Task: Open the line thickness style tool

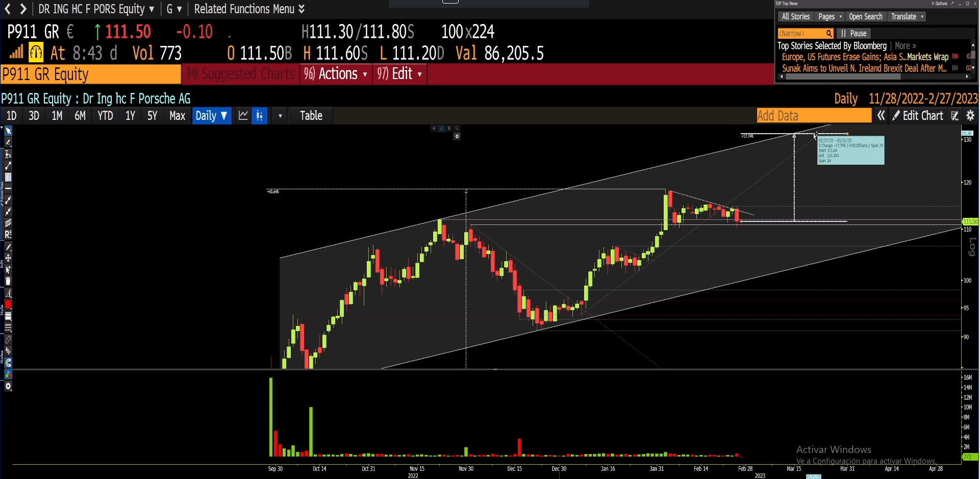Action: [8, 316]
